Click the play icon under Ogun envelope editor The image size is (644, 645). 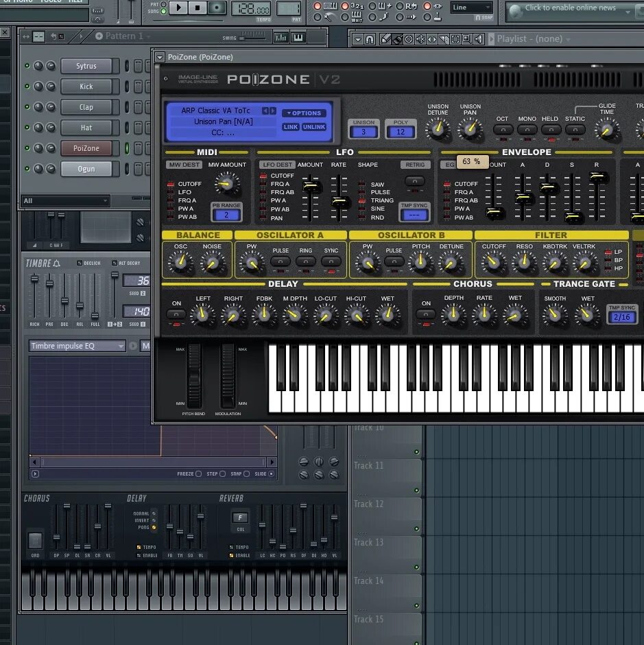(x=36, y=474)
